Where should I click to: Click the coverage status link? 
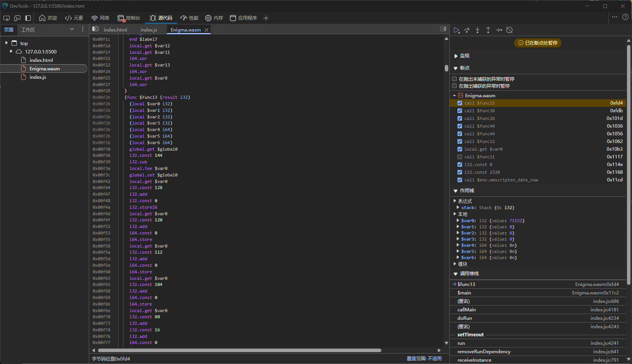point(424,359)
